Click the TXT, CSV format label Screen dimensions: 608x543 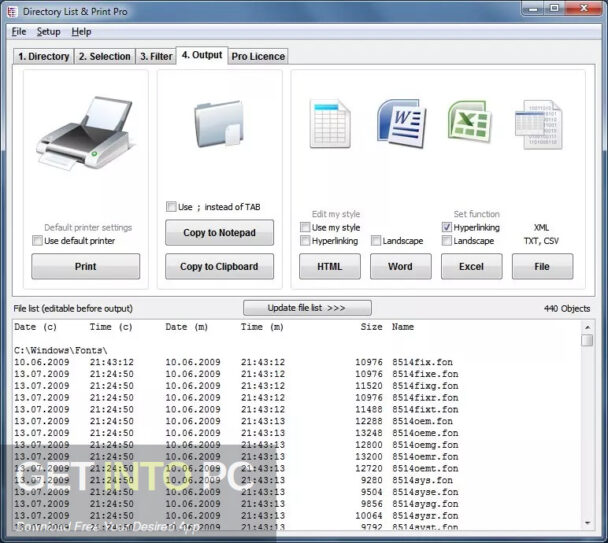click(x=541, y=241)
